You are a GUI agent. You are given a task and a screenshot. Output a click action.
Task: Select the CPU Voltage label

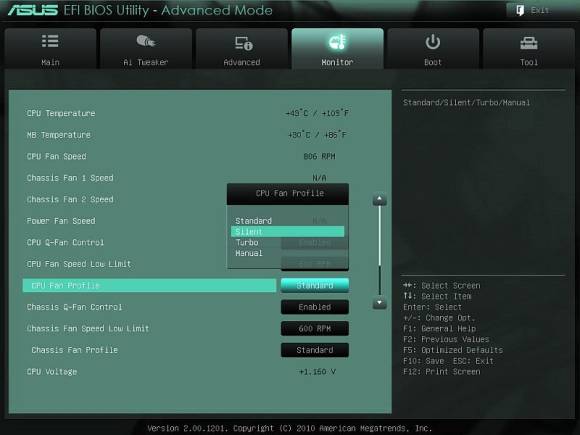coord(52,372)
